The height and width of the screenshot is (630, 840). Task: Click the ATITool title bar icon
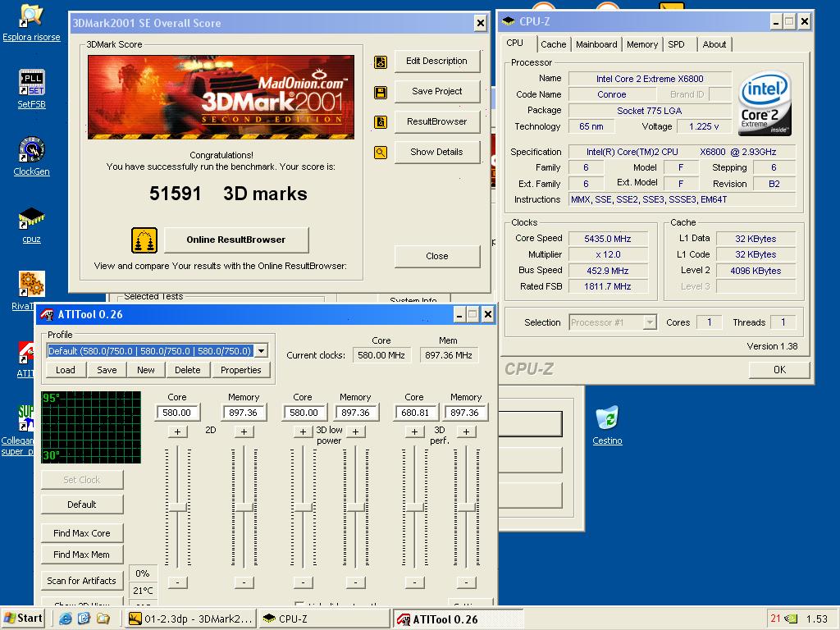tap(47, 314)
